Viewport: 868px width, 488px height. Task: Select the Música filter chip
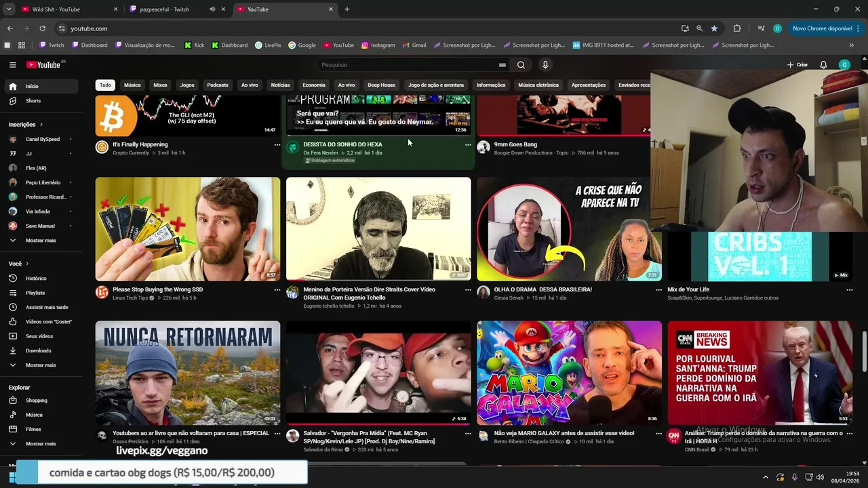coord(132,85)
